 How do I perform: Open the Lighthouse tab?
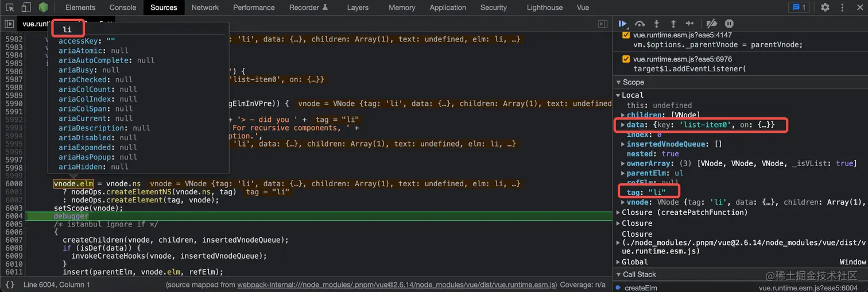(545, 7)
